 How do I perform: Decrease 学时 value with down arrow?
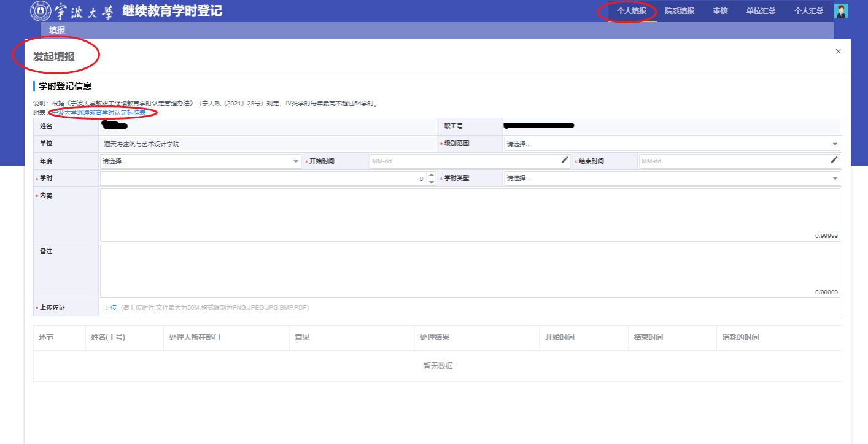pos(432,182)
